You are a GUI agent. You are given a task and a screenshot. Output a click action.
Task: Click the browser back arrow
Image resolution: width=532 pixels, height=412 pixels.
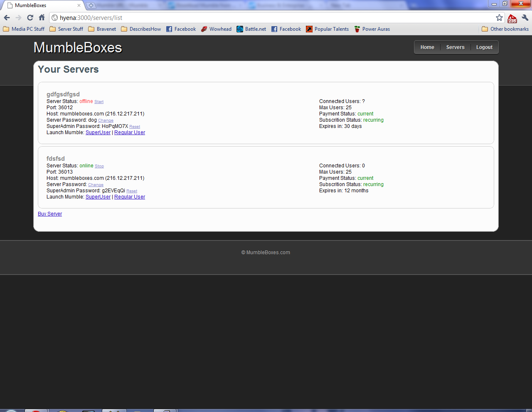pos(7,17)
